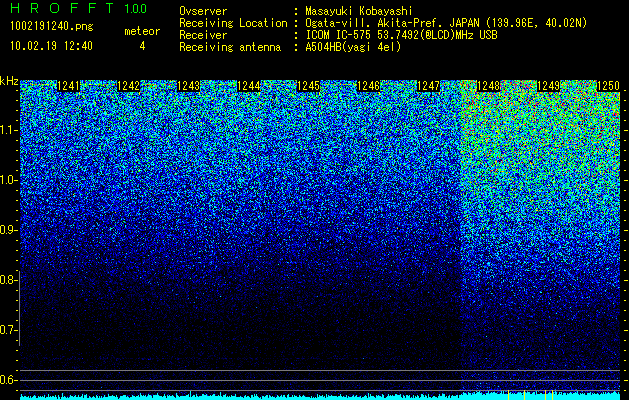Image resolution: width=629 pixels, height=400 pixels.
Task: Click the 1243 time marker label
Action: [x=189, y=86]
